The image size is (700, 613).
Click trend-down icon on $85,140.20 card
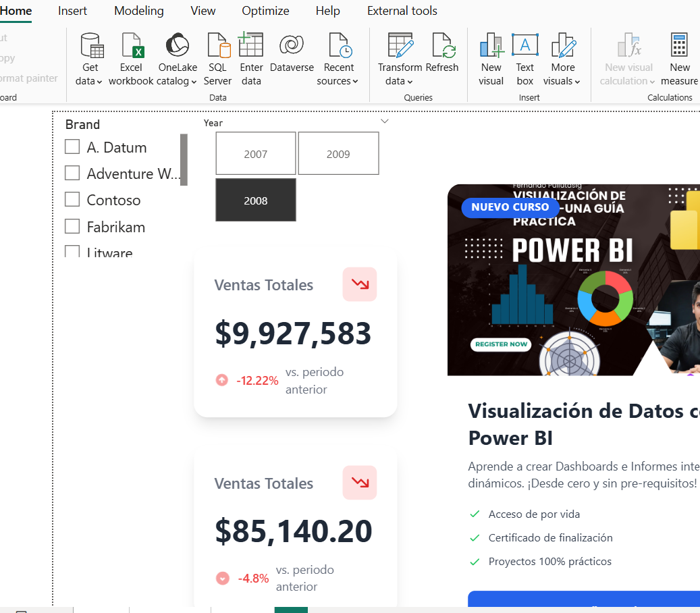(x=360, y=483)
